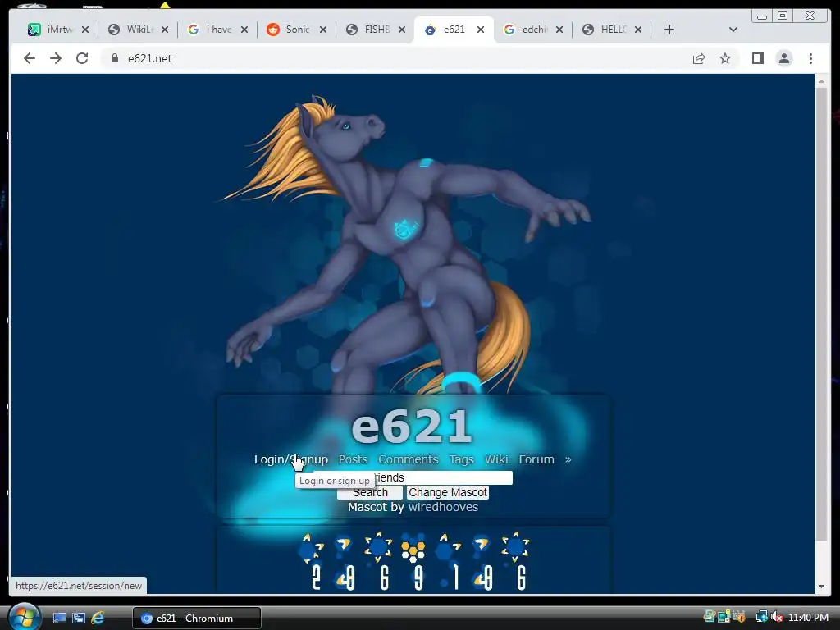Viewport: 840px width, 630px height.
Task: Click the scrollbar up arrow
Action: pyautogui.click(x=821, y=81)
